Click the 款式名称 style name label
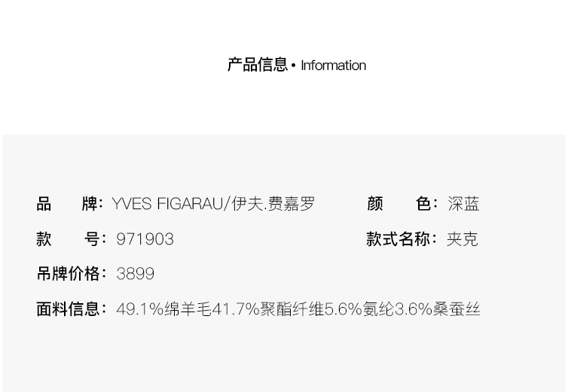 (401, 239)
